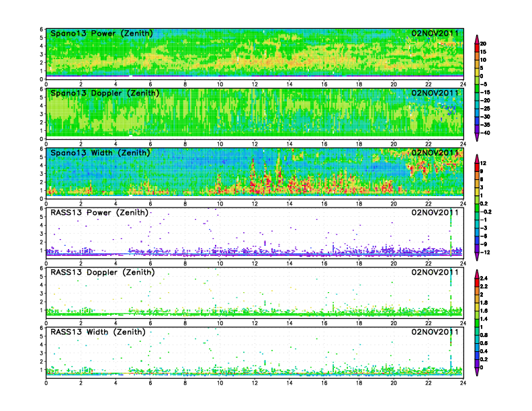Click the red segment below 20 on upper colorbar
532x411 pixels.
pos(477,48)
